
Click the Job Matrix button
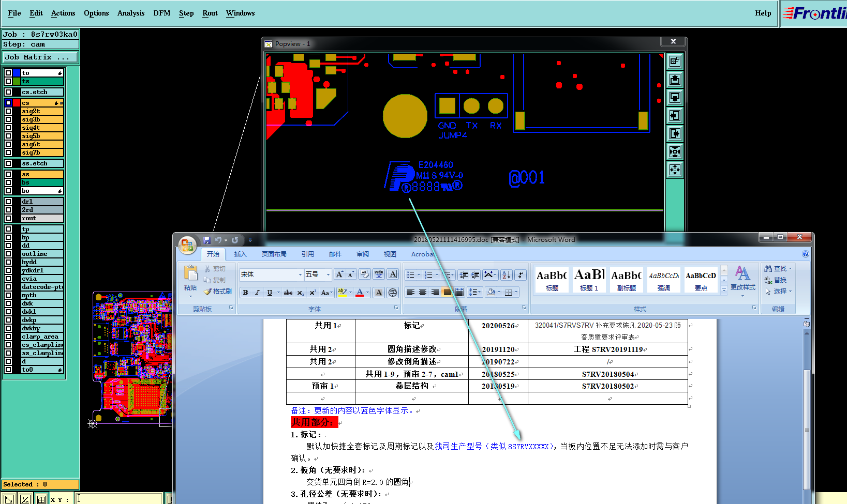click(40, 57)
